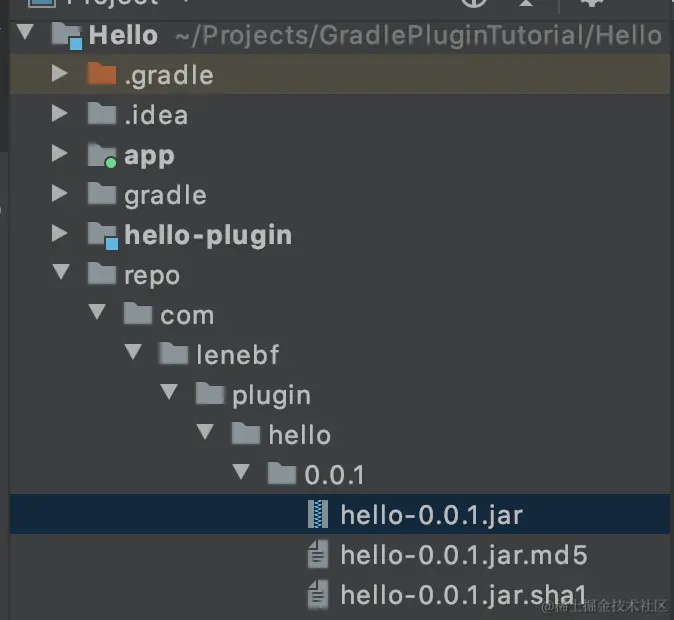
Task: Select the repo folder name
Action: coord(152,277)
